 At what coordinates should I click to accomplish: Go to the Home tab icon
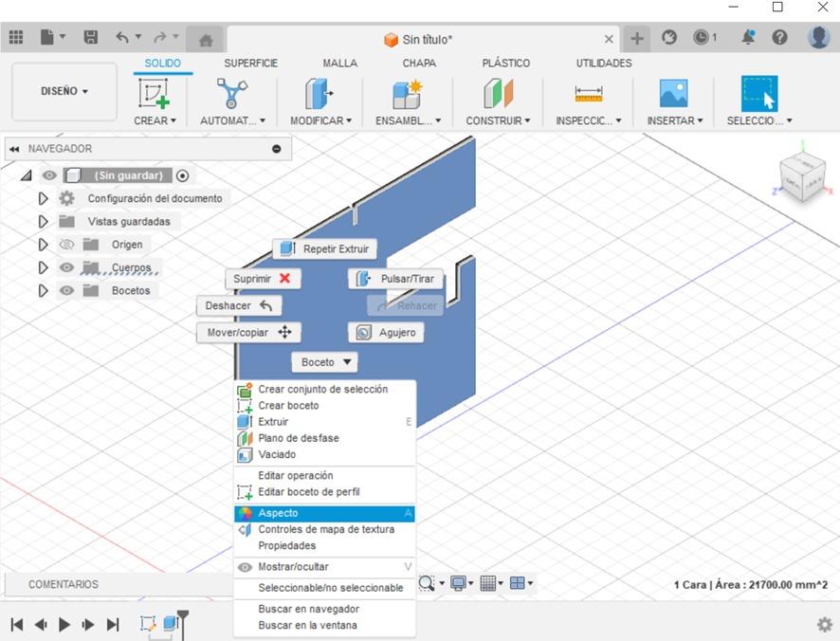pyautogui.click(x=206, y=40)
